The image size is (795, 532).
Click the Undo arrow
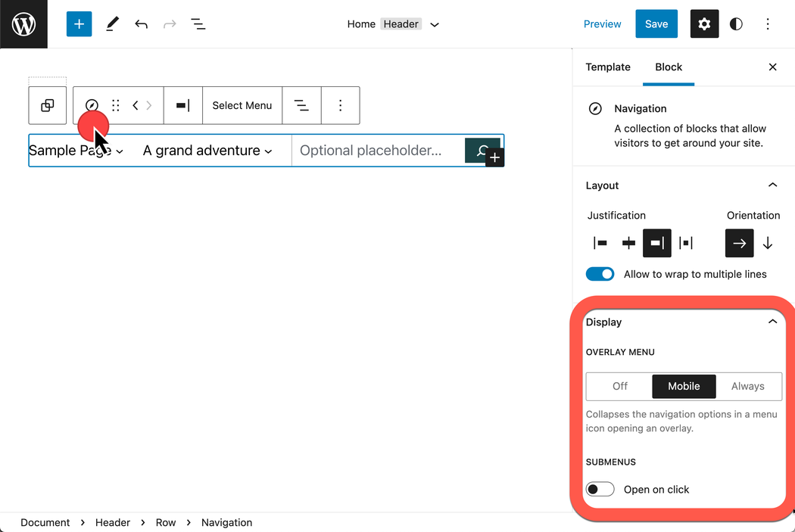(x=141, y=24)
